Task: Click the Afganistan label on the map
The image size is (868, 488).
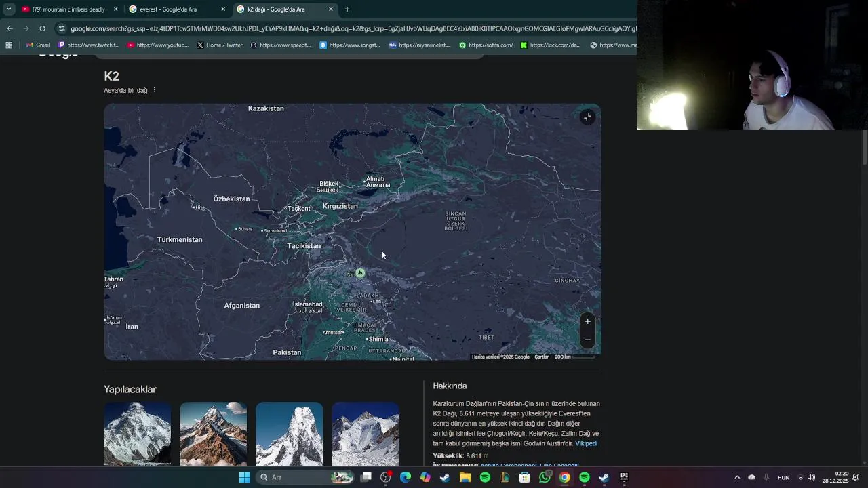Action: pyautogui.click(x=242, y=306)
